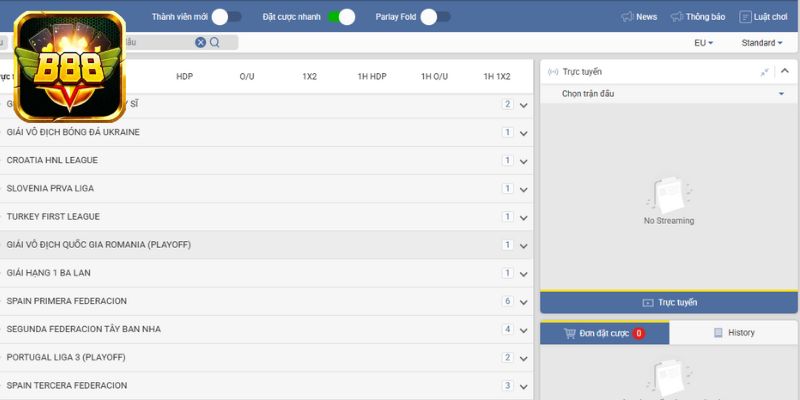Select the Đơn đặt cược tab
The height and width of the screenshot is (400, 800).
[604, 333]
